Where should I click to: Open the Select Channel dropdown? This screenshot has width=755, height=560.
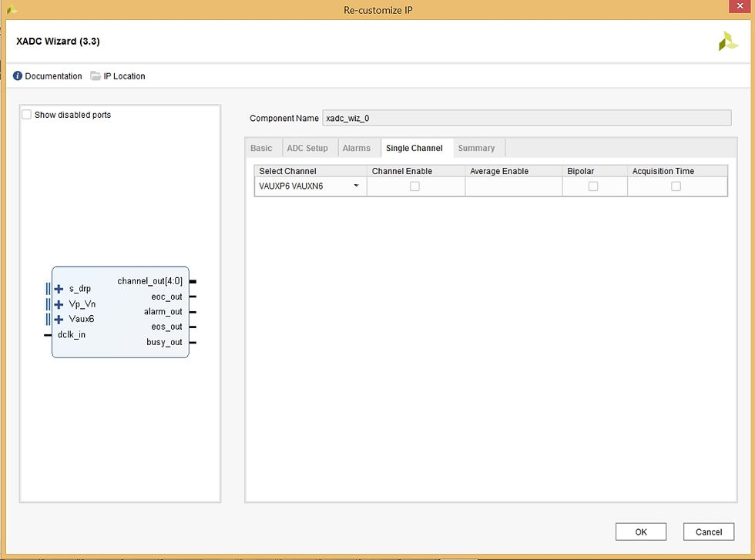click(x=355, y=186)
